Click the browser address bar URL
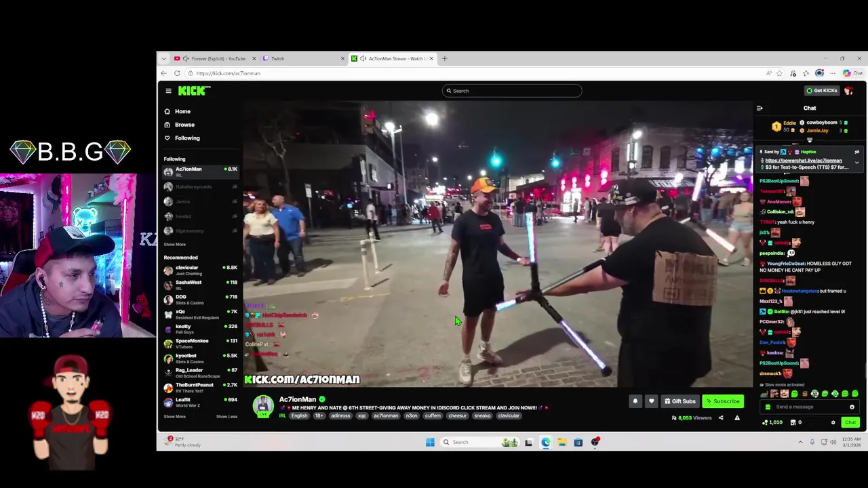 point(228,73)
